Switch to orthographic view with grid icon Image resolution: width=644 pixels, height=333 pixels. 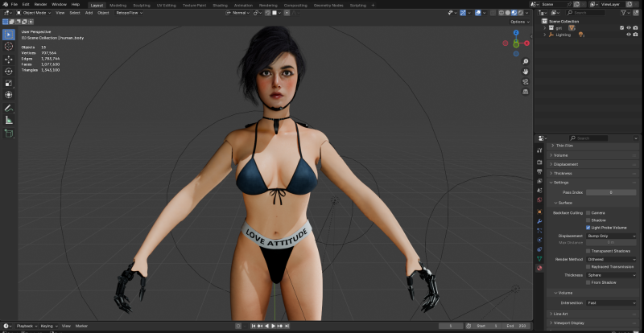click(x=525, y=90)
